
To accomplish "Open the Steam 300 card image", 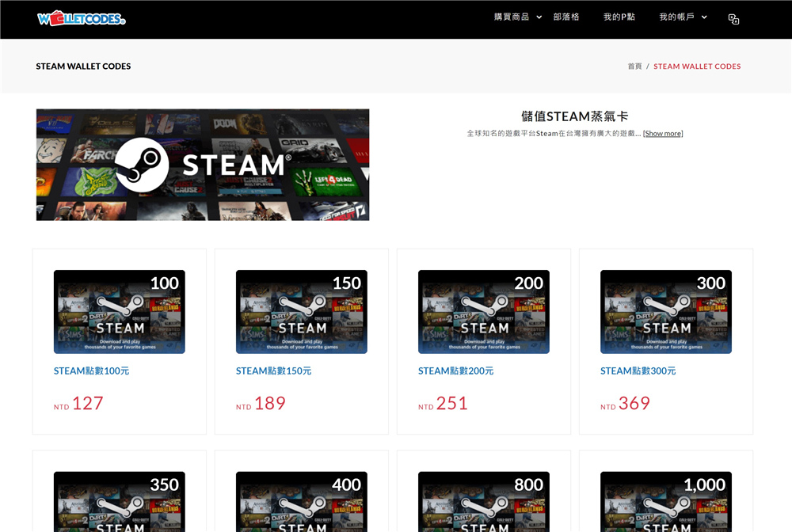I will tap(666, 311).
